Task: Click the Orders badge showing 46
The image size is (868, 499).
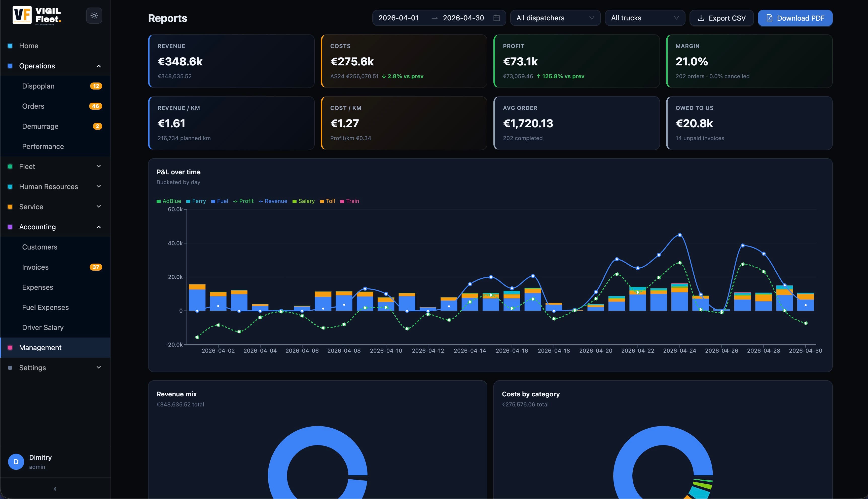Action: [96, 106]
